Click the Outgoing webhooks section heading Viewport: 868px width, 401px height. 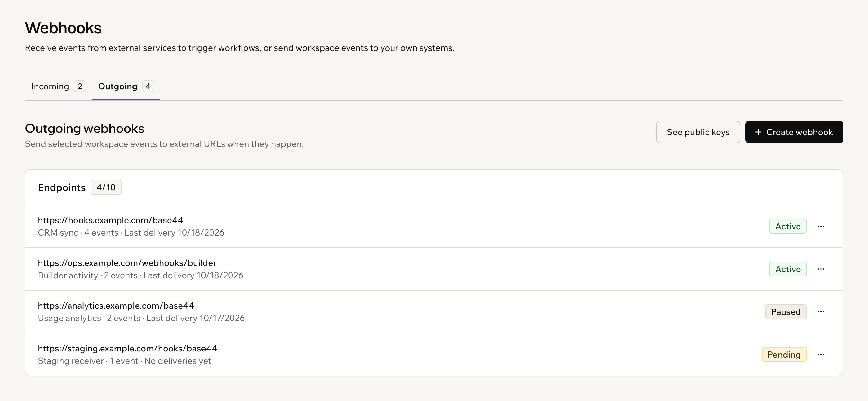coord(85,128)
